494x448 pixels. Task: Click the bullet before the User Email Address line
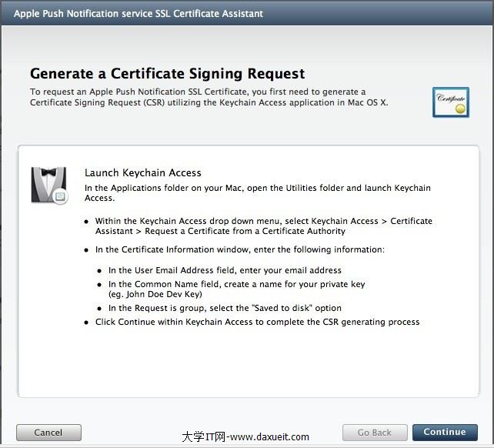(100, 271)
